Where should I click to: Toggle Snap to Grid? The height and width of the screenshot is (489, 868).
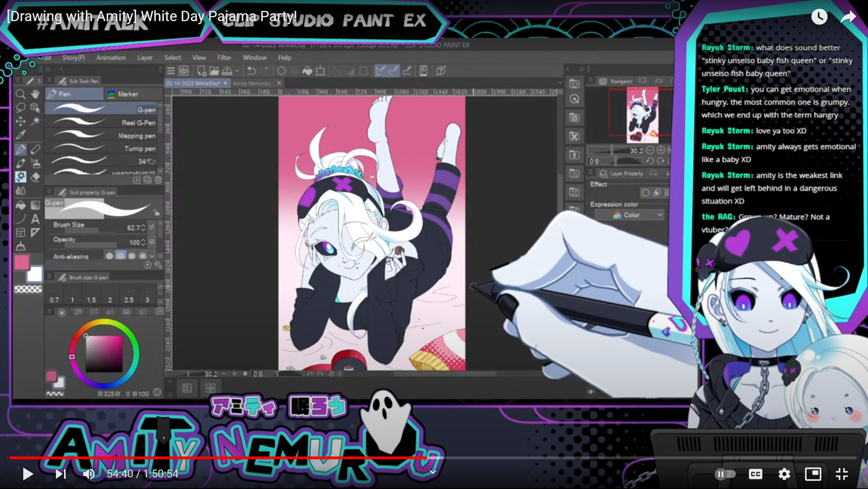click(407, 71)
